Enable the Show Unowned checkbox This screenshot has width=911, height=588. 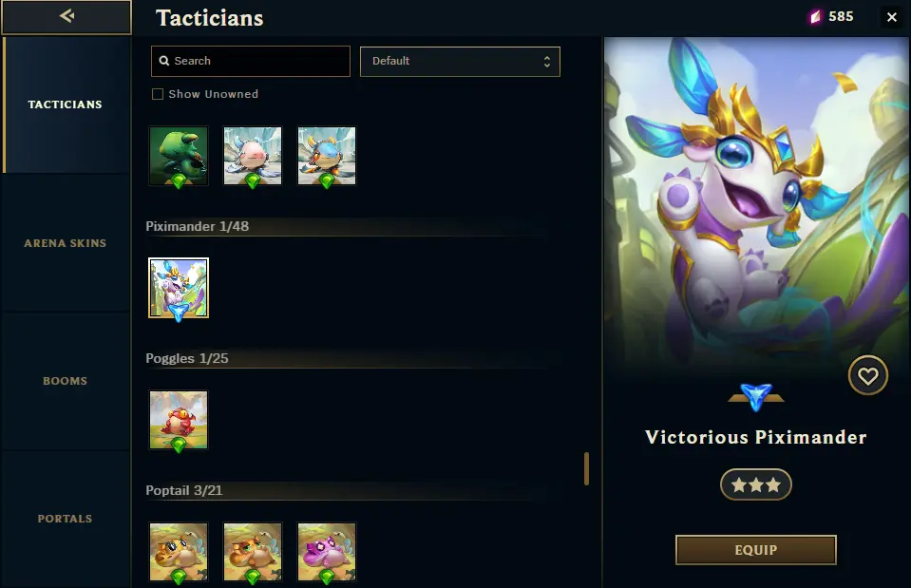[158, 94]
